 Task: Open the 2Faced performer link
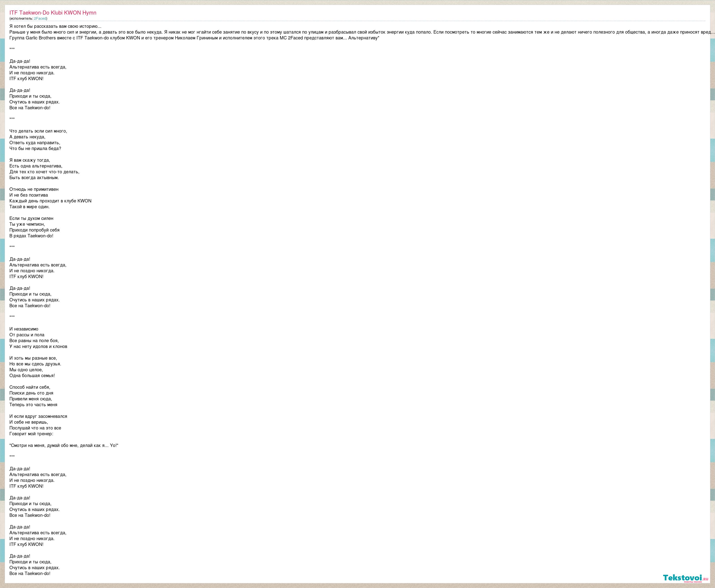pos(40,19)
